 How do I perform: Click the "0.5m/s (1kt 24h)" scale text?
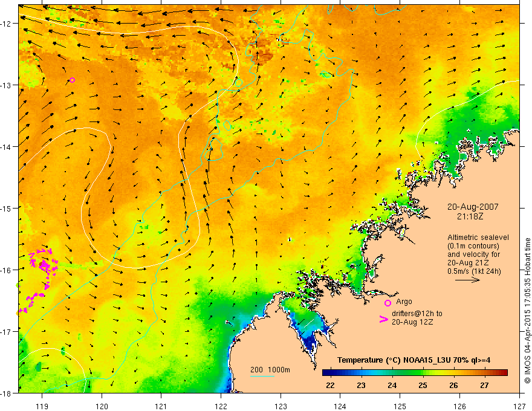(474, 271)
